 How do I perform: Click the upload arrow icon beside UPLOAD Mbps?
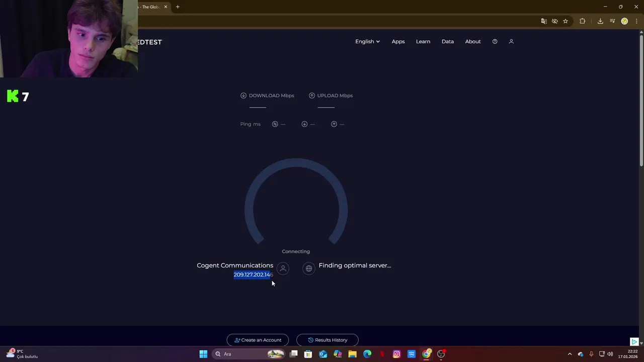[x=312, y=96]
